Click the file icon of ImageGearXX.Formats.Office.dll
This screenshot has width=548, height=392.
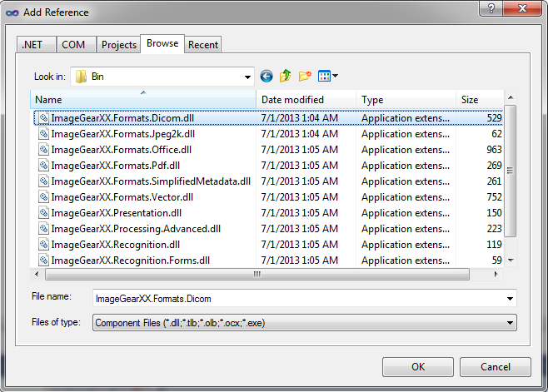[43, 150]
